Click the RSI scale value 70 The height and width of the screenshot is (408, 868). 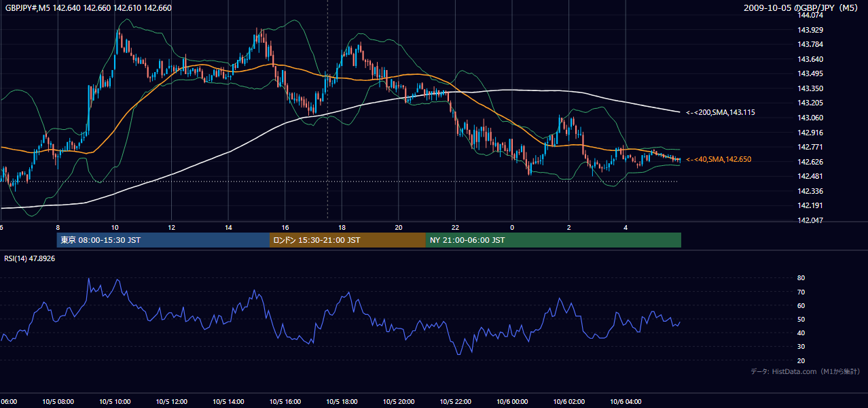point(801,292)
